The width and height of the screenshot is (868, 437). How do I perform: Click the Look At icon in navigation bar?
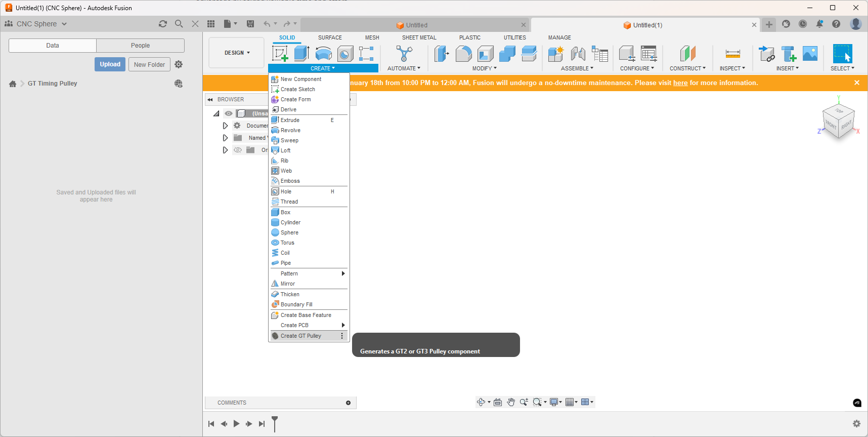(498, 402)
